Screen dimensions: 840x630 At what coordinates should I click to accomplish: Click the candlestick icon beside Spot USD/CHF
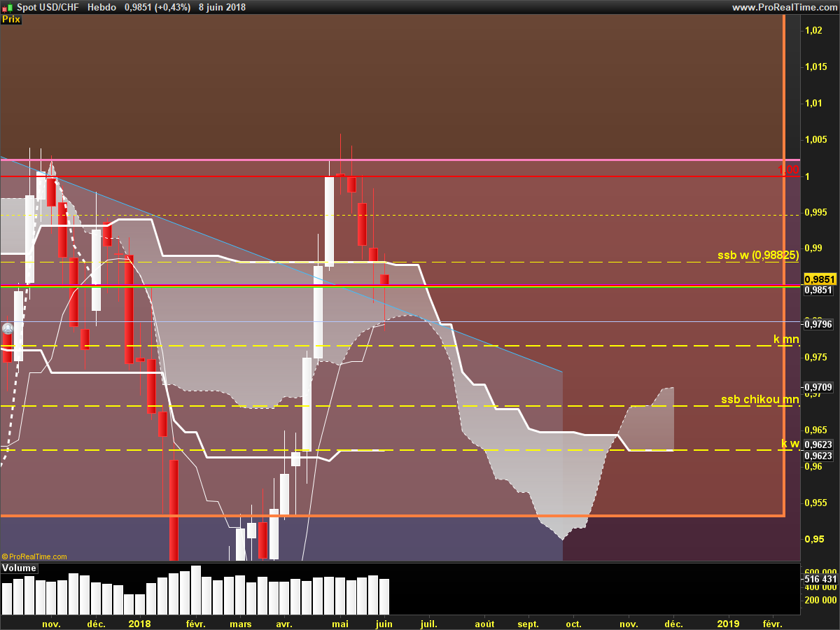click(8, 7)
